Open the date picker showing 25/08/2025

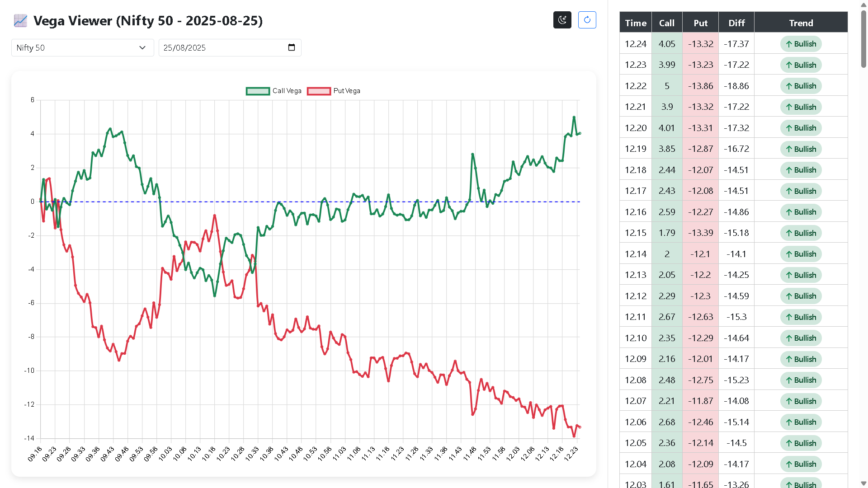(x=230, y=47)
